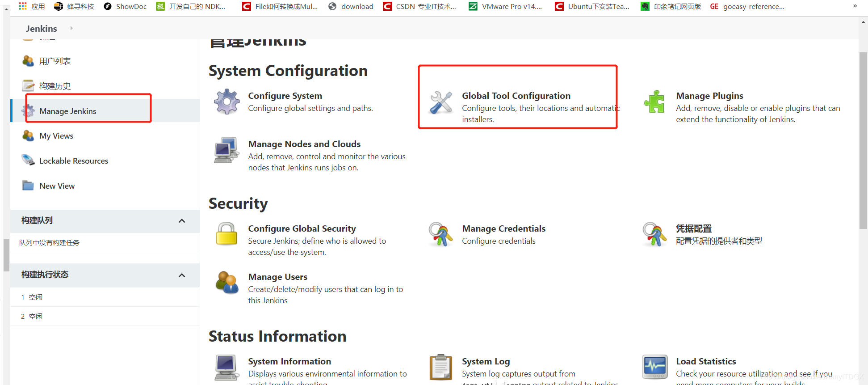Click the Global Tool Configuration wrench icon

pyautogui.click(x=441, y=102)
